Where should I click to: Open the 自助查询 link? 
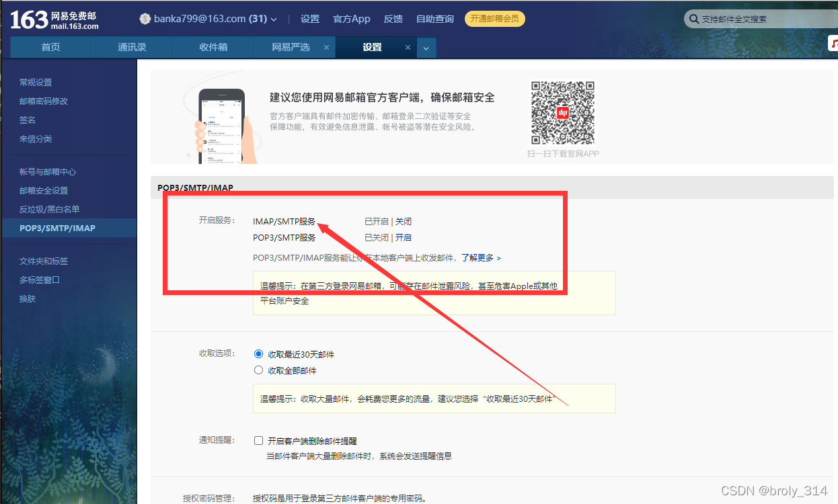tap(435, 19)
